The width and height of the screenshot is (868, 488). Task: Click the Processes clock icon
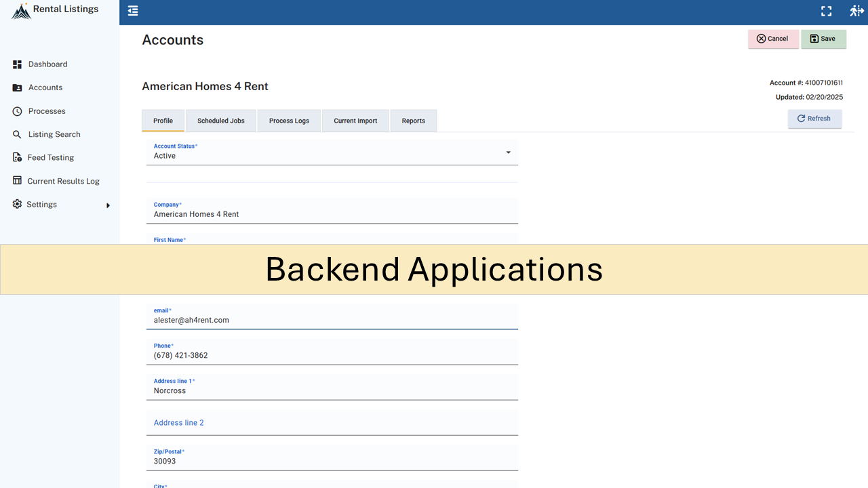pyautogui.click(x=18, y=111)
